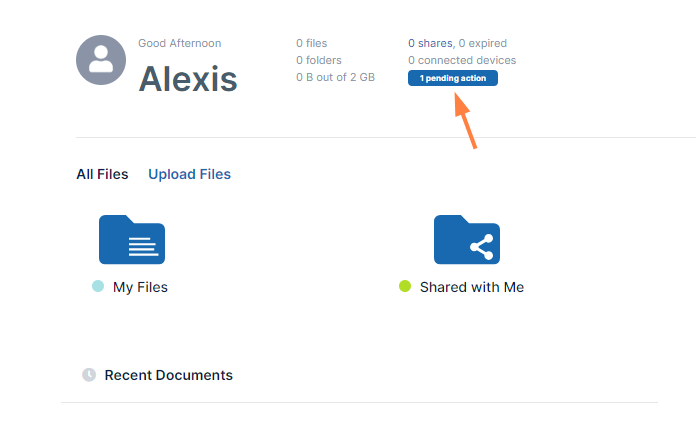This screenshot has width=696, height=433.
Task: Click the Good Afternoon greeting text
Action: click(179, 43)
